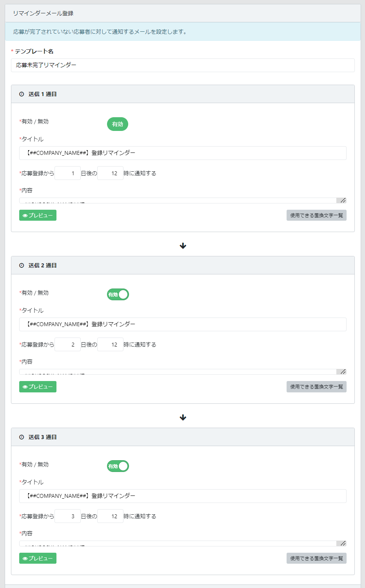Click the hour field in 送信 3 通目
This screenshot has width=365, height=588.
(110, 516)
